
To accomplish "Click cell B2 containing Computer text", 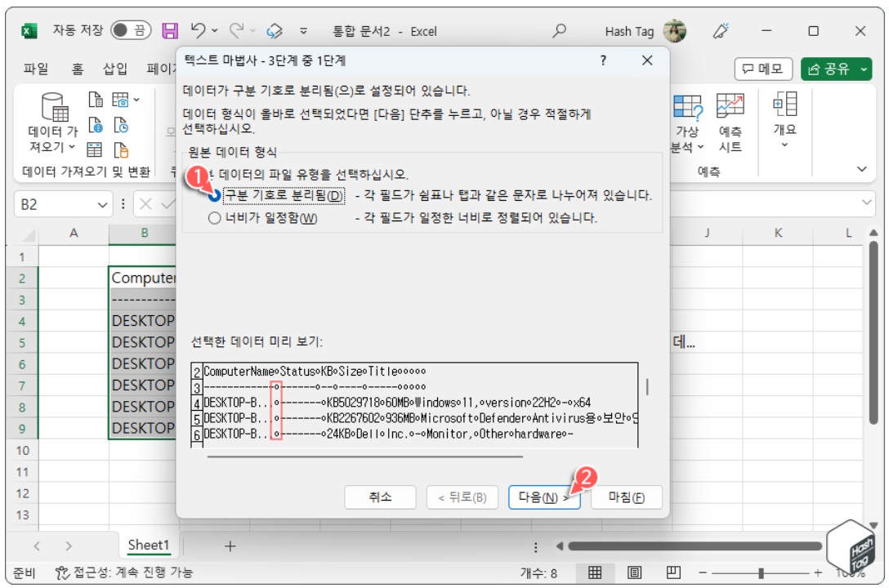I will pyautogui.click(x=142, y=278).
